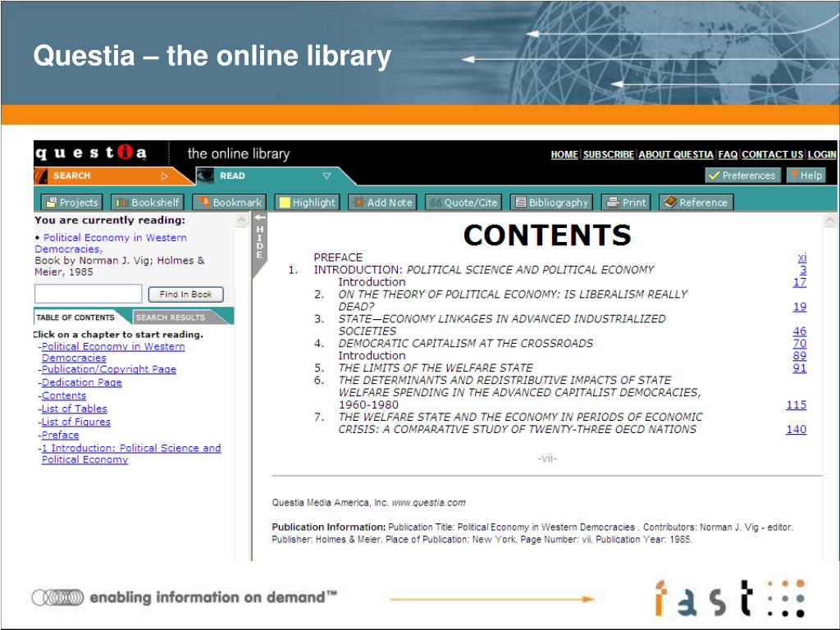Open the Bookshelf toolbar button

pyautogui.click(x=148, y=203)
